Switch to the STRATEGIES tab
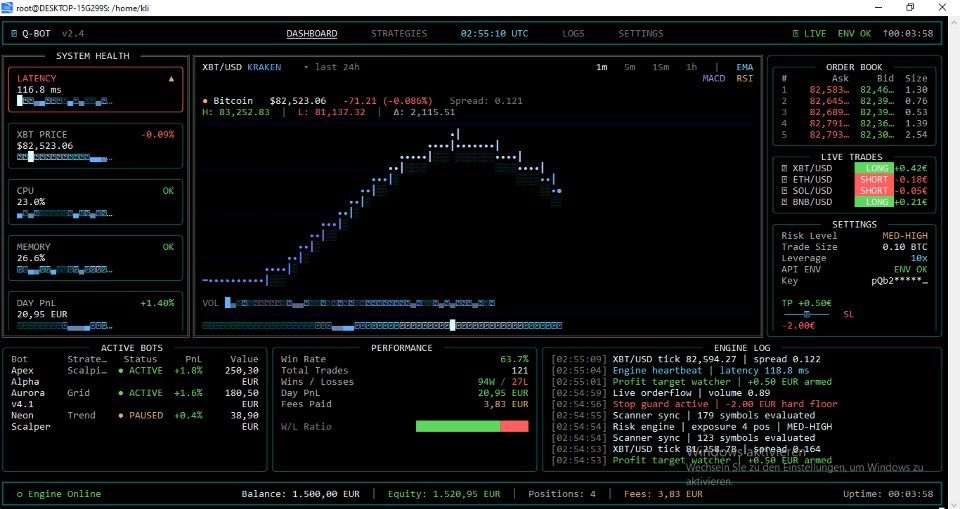The height and width of the screenshot is (509, 960). [x=399, y=34]
